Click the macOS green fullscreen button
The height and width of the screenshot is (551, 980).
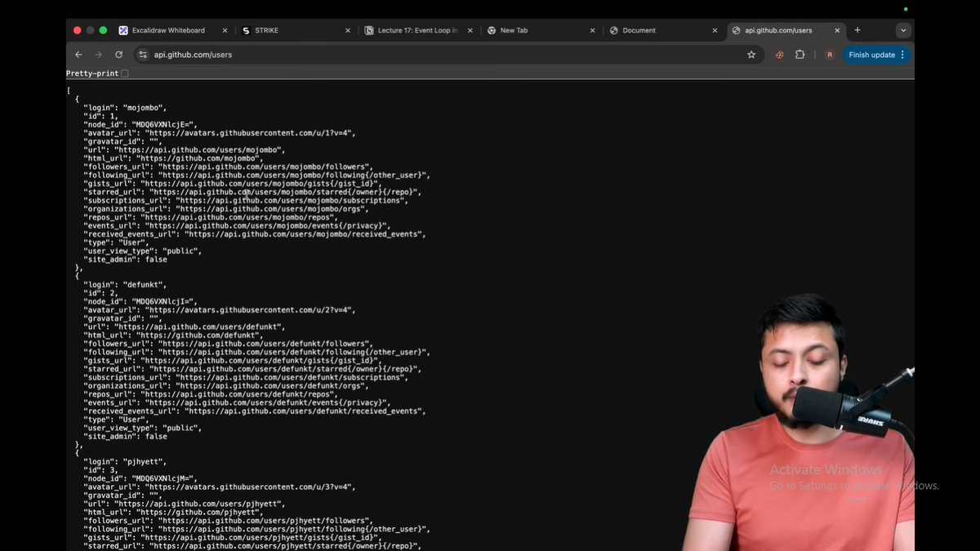[x=103, y=30]
